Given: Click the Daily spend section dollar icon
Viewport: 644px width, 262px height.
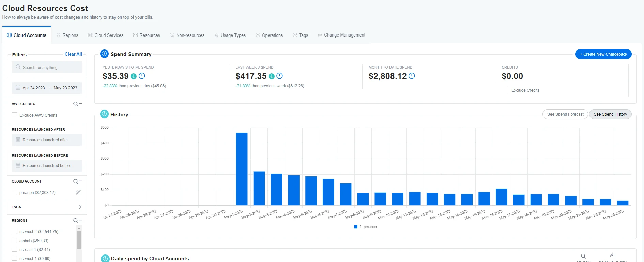Looking at the screenshot, I should click(x=105, y=258).
